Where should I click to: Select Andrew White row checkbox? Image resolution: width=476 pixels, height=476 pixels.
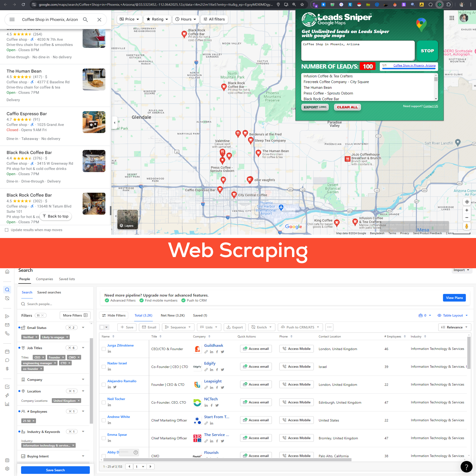point(104,420)
